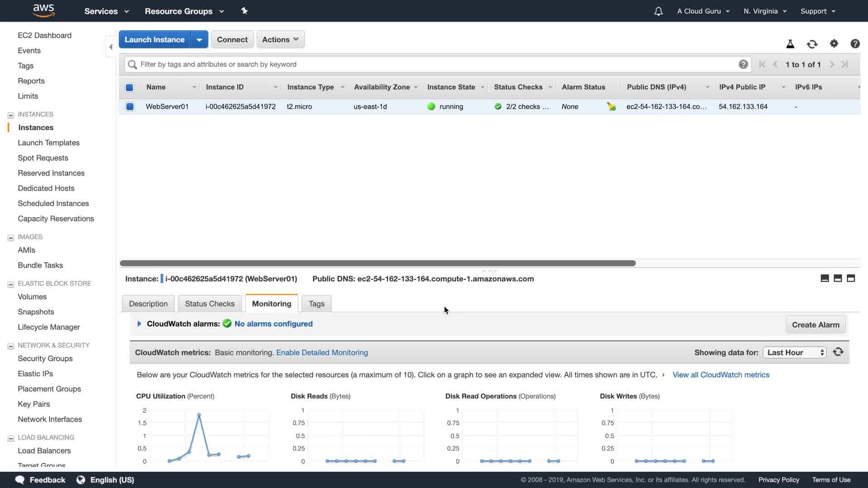Image resolution: width=868 pixels, height=488 pixels.
Task: Open the experiments flask icon
Action: [790, 44]
